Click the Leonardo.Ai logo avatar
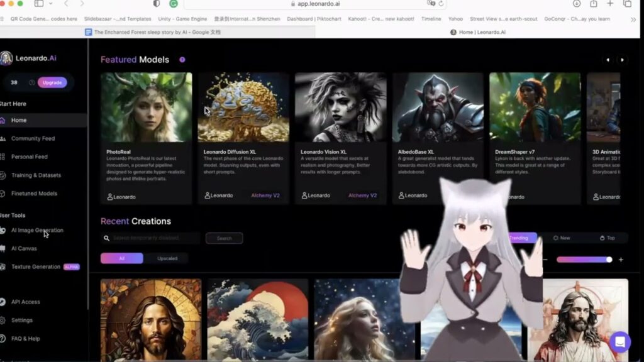The width and height of the screenshot is (644, 362). point(6,58)
